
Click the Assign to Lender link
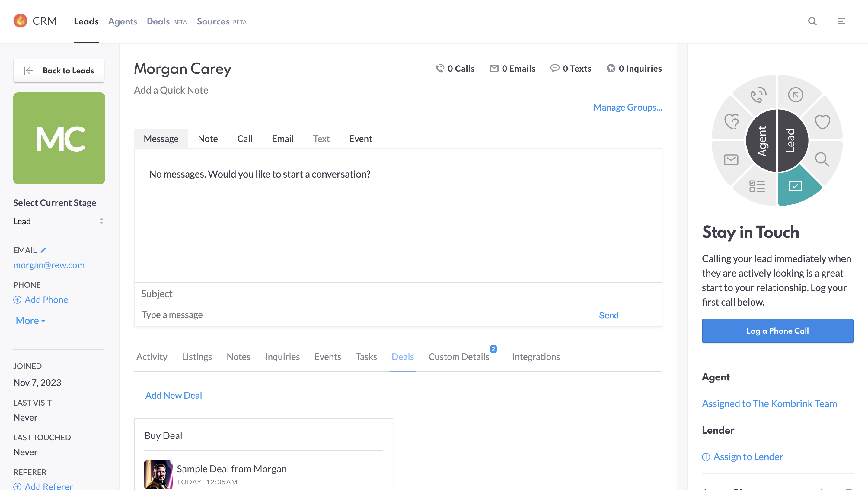(748, 457)
